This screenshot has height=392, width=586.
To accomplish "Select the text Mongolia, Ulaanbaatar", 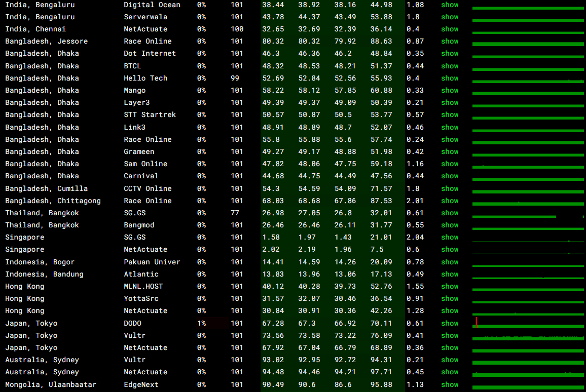I will (51, 384).
